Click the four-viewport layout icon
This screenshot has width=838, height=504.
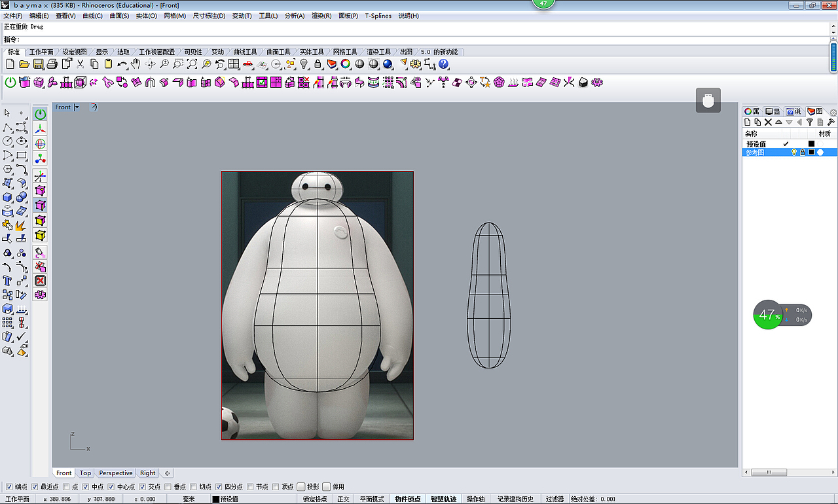pyautogui.click(x=234, y=64)
